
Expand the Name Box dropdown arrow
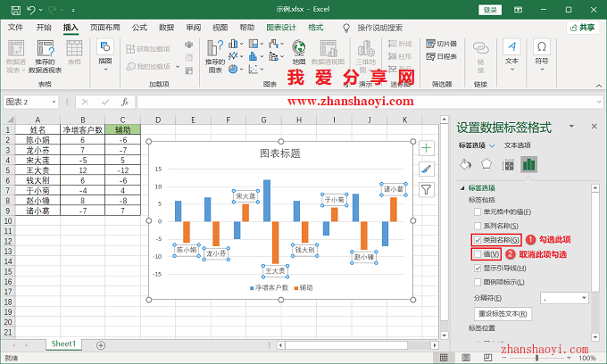54,102
